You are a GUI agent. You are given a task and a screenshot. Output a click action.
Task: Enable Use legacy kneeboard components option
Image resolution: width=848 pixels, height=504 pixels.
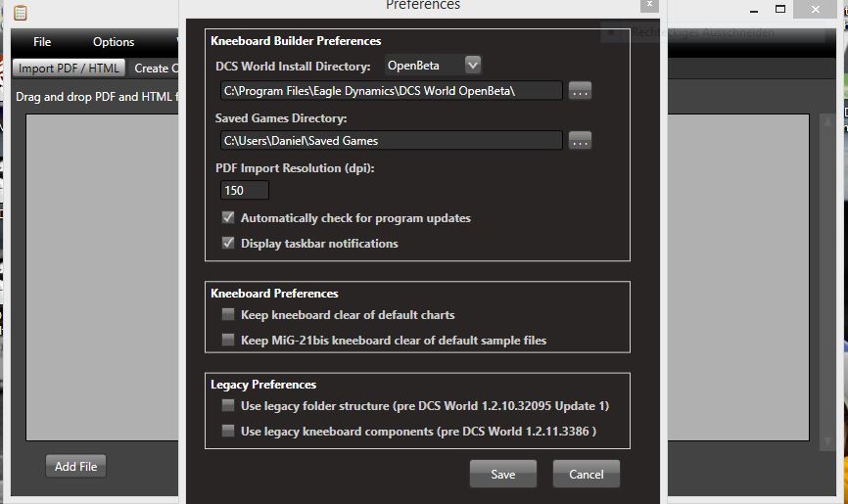click(x=228, y=431)
